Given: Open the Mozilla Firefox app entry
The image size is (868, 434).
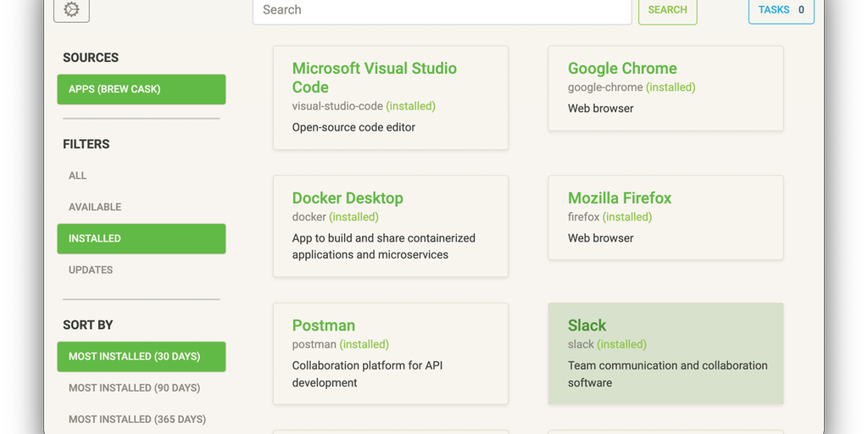Looking at the screenshot, I should point(620,198).
